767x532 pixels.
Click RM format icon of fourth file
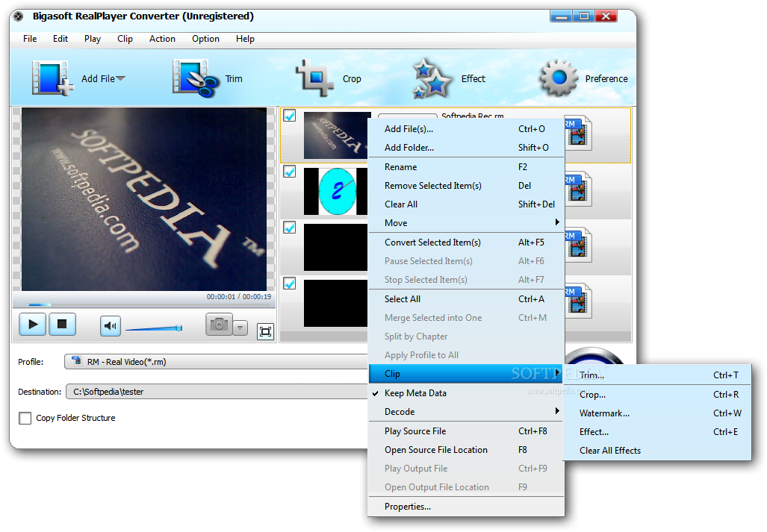[578, 301]
